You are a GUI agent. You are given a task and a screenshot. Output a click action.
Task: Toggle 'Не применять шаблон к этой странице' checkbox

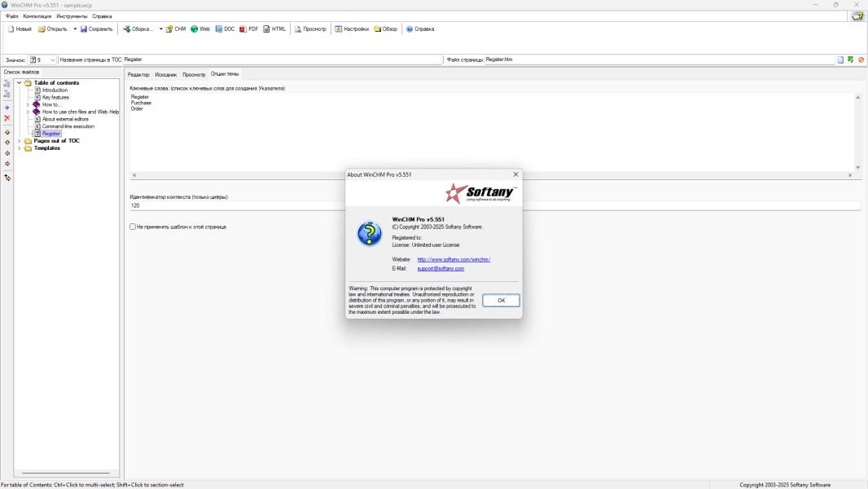pos(133,227)
